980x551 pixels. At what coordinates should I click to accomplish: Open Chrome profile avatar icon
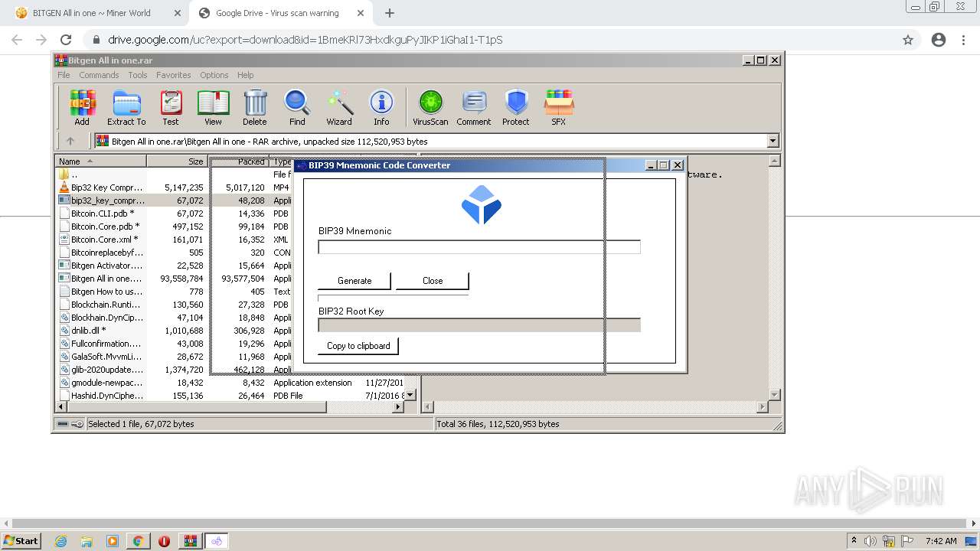(939, 40)
